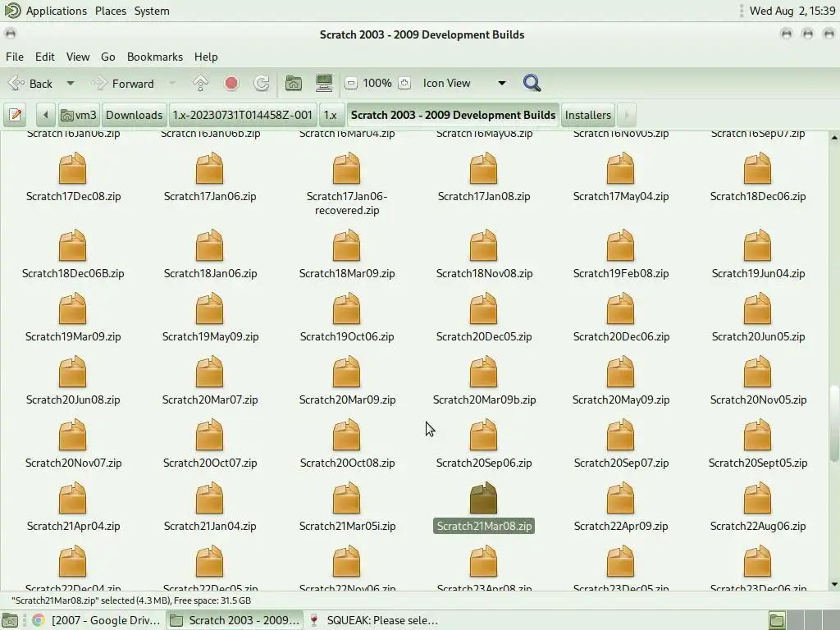
Task: Switch to SQUEAK taskbar window
Action: 373,620
